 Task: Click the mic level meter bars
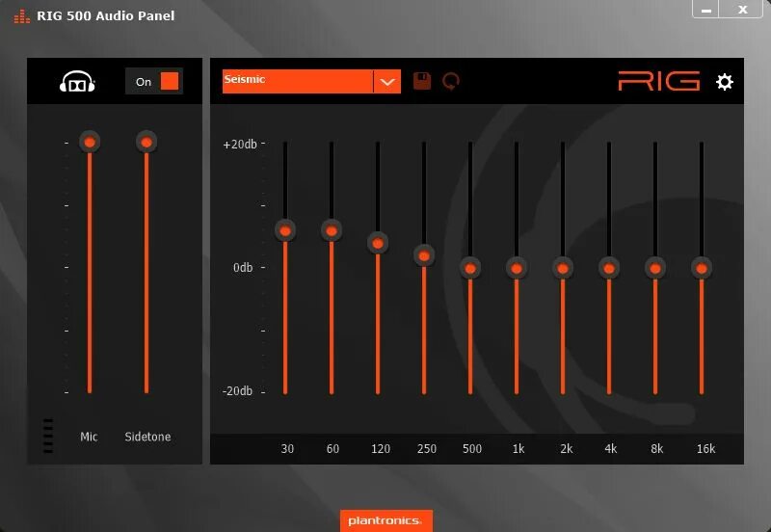point(47,436)
